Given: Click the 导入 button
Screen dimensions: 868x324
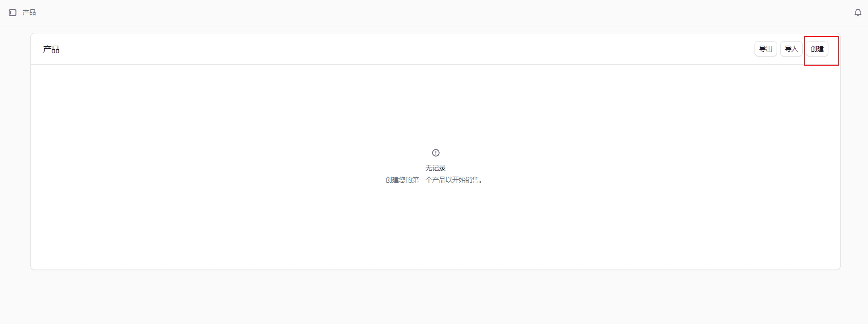Looking at the screenshot, I should 791,49.
